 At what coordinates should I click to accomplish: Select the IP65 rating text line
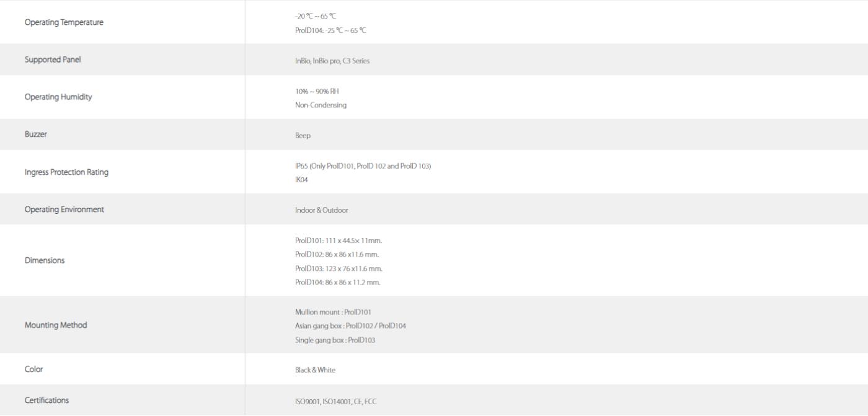[363, 166]
